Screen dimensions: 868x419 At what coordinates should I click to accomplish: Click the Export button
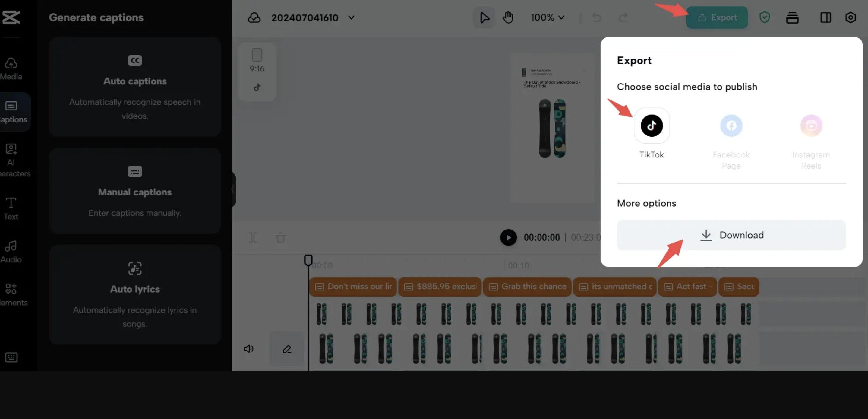pyautogui.click(x=717, y=17)
